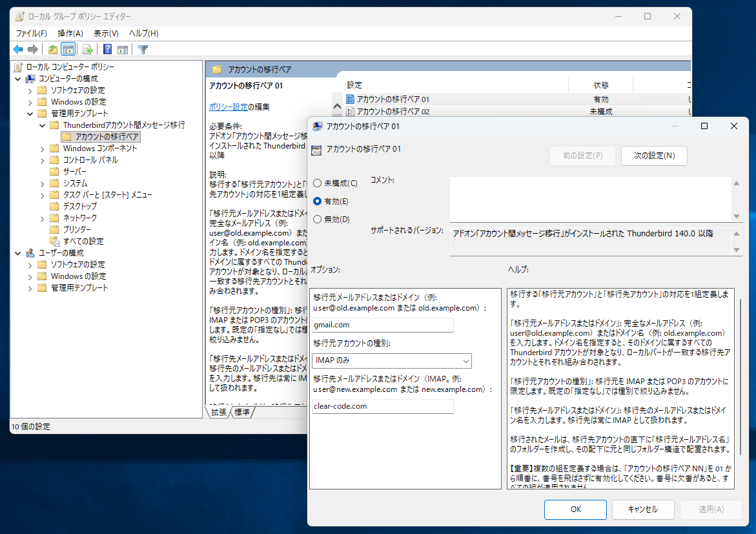
Task: Open the ポリシー設定 link
Action: click(228, 107)
